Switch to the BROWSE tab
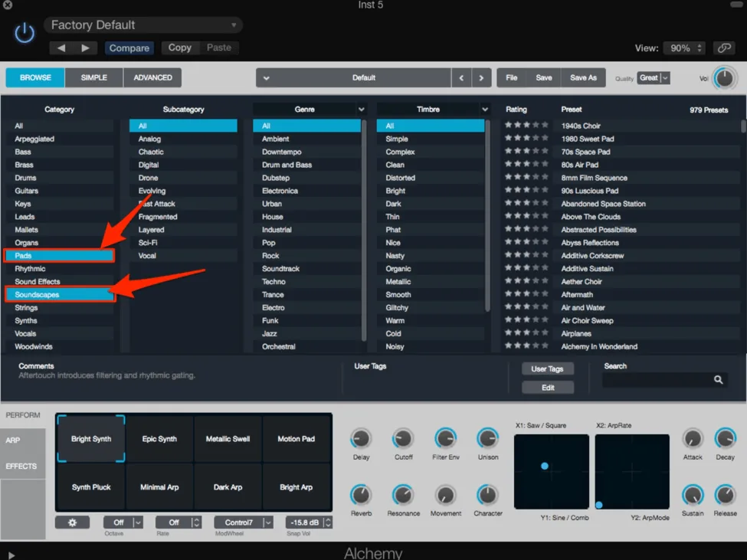The image size is (747, 560). click(35, 77)
